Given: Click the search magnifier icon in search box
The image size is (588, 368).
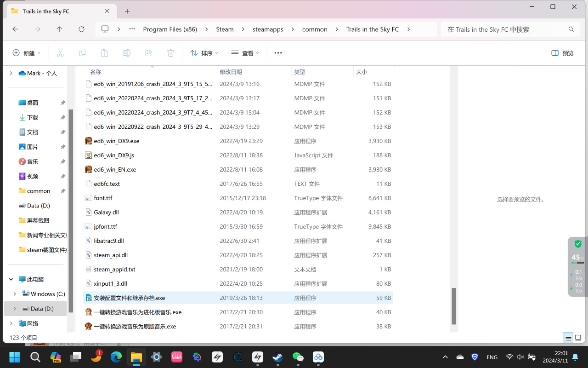Looking at the screenshot, I should (x=571, y=29).
